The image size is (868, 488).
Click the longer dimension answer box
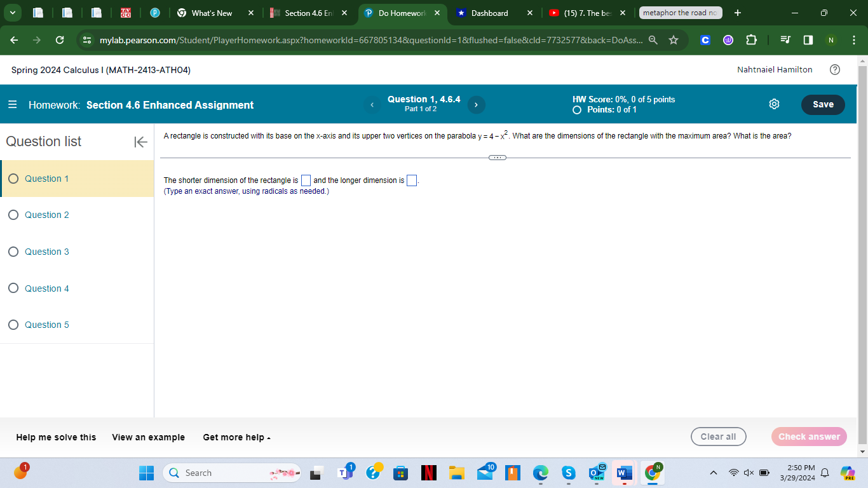coord(412,181)
